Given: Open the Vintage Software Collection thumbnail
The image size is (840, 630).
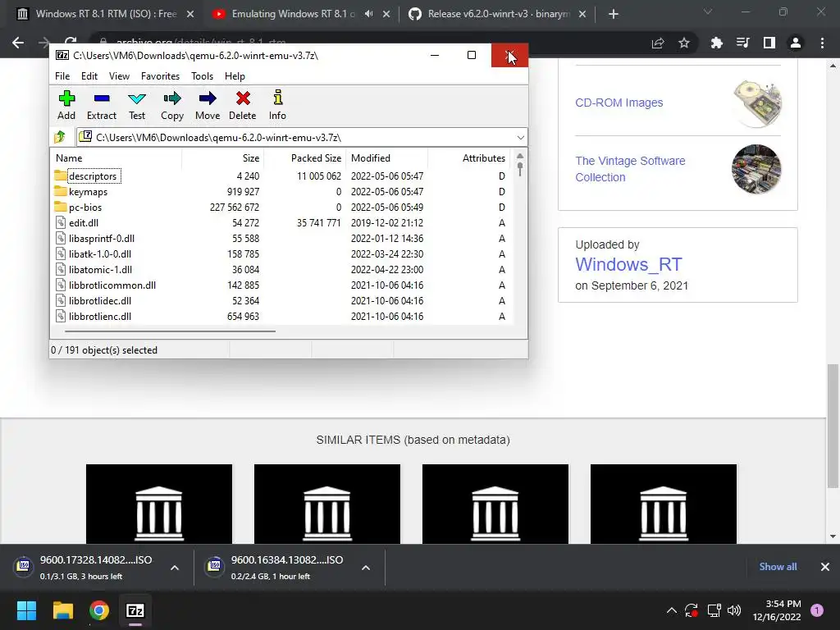Looking at the screenshot, I should (756, 169).
